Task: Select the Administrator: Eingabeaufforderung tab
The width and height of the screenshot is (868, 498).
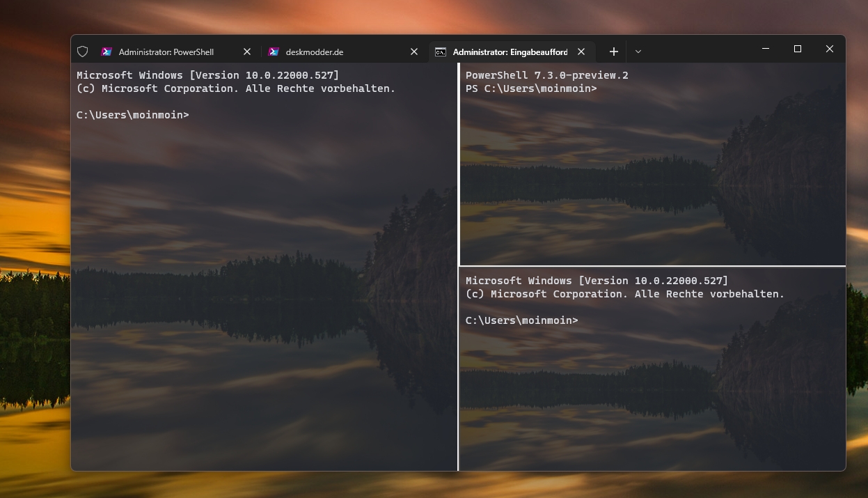Action: [x=510, y=52]
